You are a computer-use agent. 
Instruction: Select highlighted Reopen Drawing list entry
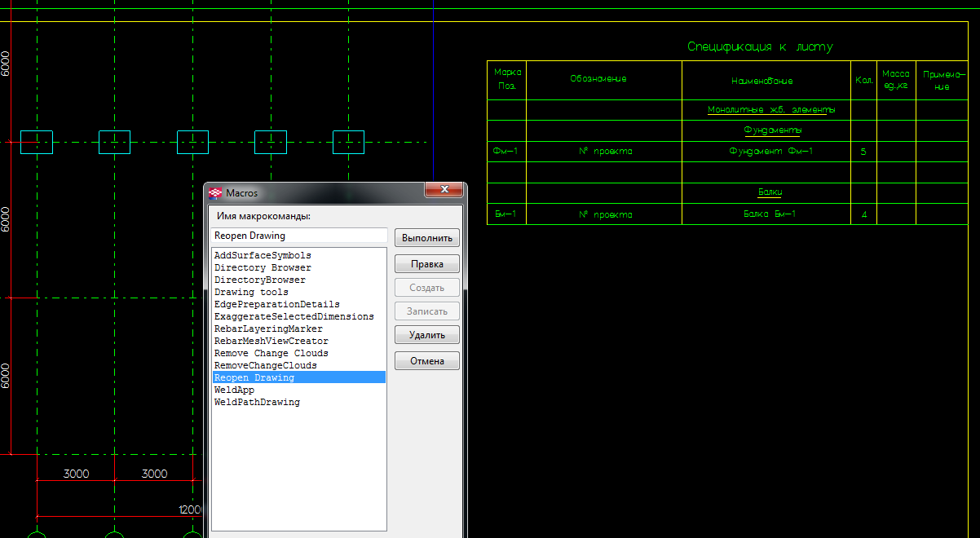[254, 377]
